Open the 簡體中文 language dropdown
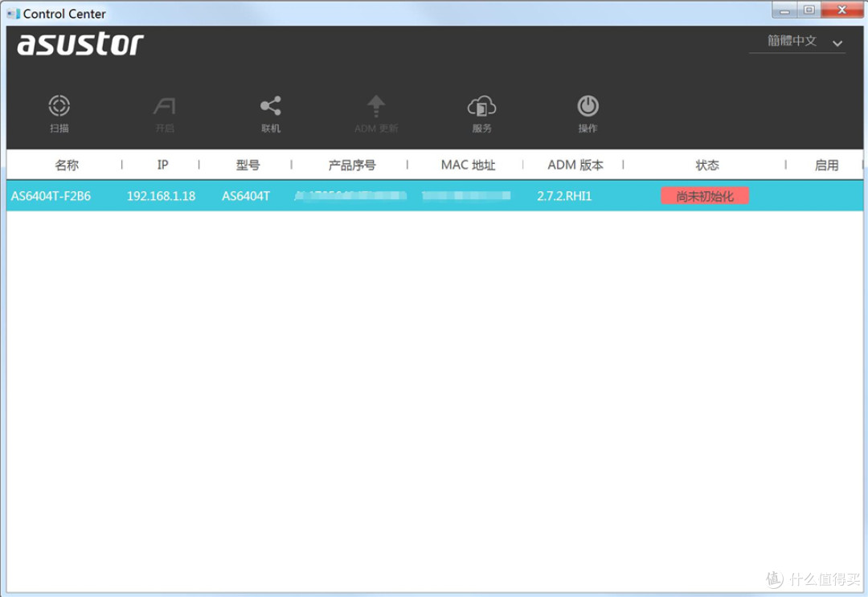Viewport: 868px width, 597px height. point(797,42)
